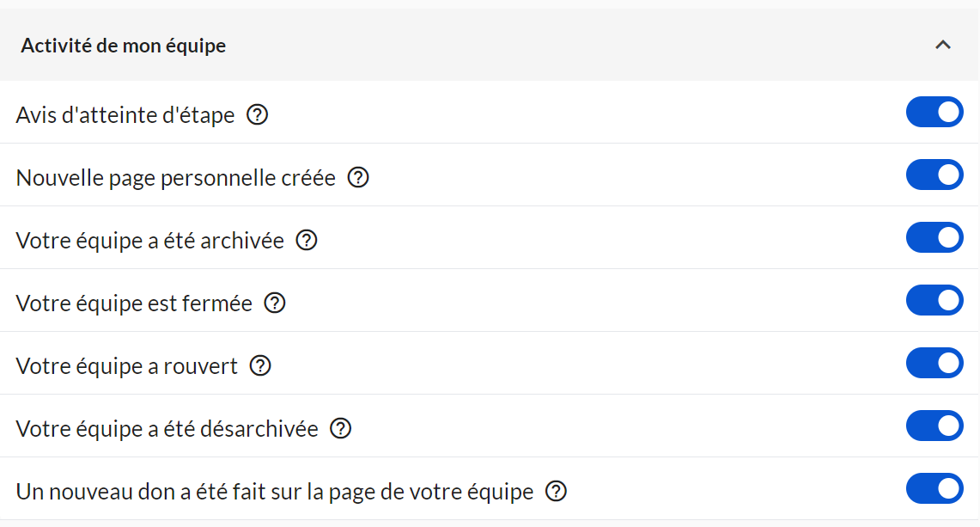Show help icon for Nouvelle page personnelle créée

[x=358, y=177]
